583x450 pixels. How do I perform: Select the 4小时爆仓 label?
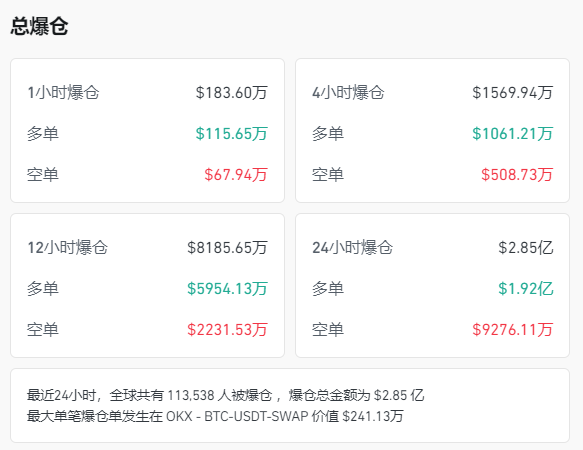pyautogui.click(x=348, y=93)
